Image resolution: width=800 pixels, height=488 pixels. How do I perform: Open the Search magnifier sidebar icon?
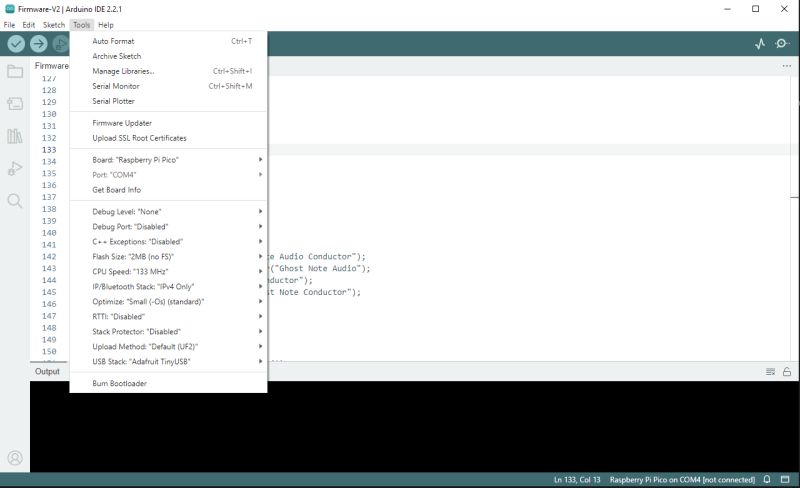pos(15,201)
